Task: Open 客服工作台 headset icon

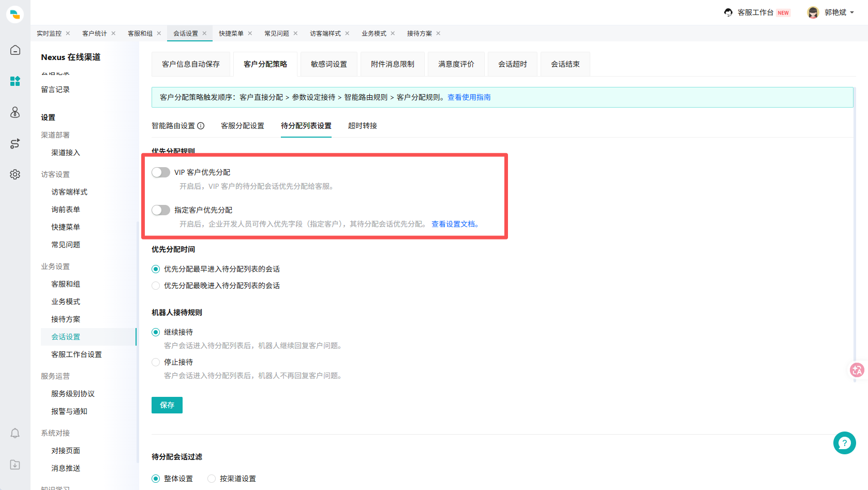Action: [728, 12]
